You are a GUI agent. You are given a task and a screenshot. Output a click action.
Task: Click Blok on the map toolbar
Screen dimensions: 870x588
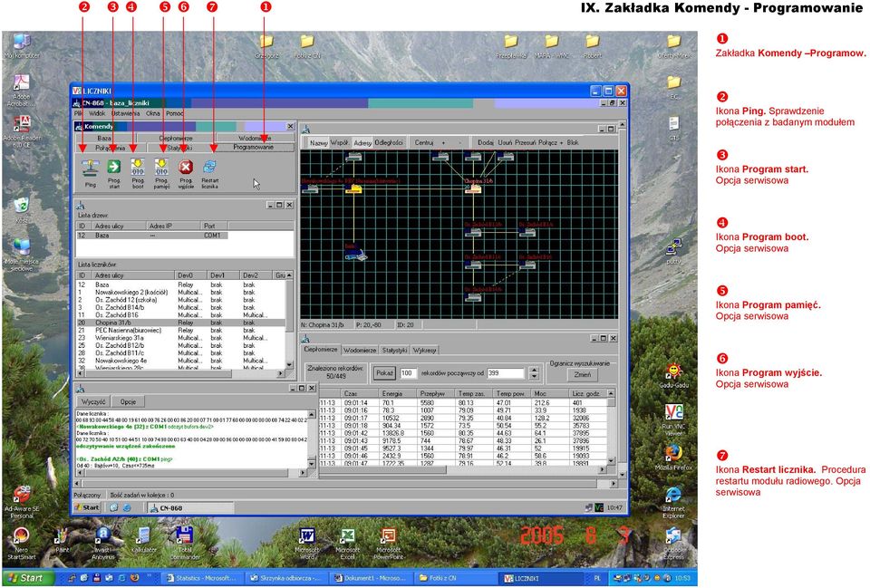pos(573,143)
